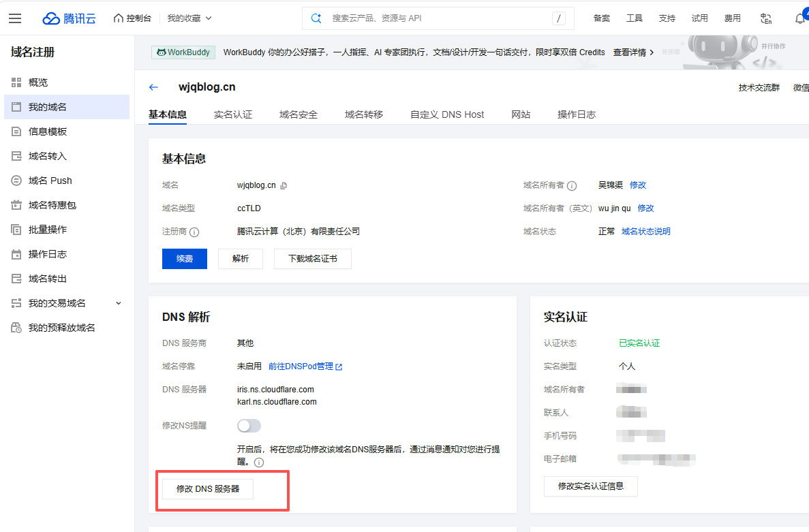Click the 已实名认证 status text
Screen dimensions: 809x532
pyautogui.click(x=639, y=343)
